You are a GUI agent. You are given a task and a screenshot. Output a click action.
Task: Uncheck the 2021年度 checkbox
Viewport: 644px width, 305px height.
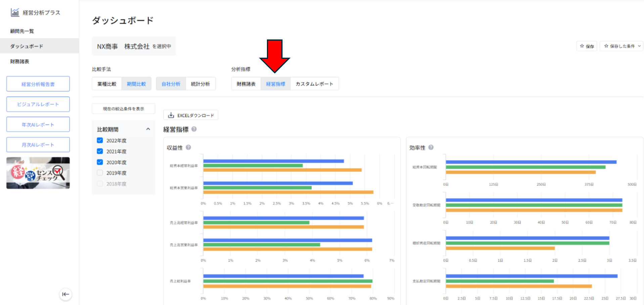coord(100,151)
